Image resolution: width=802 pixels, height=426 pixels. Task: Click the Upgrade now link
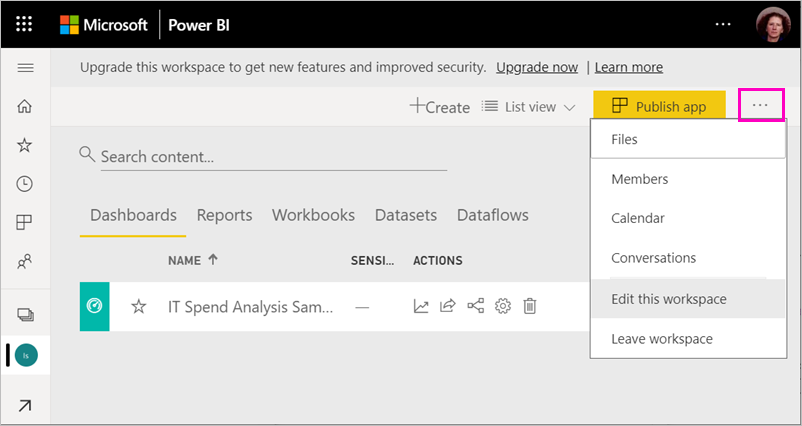537,67
